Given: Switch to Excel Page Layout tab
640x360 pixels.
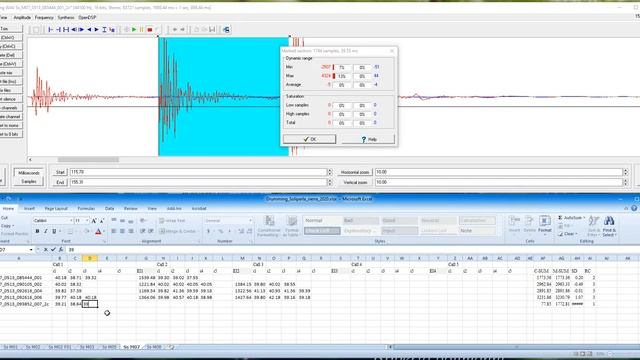Looking at the screenshot, I should click(x=56, y=209).
